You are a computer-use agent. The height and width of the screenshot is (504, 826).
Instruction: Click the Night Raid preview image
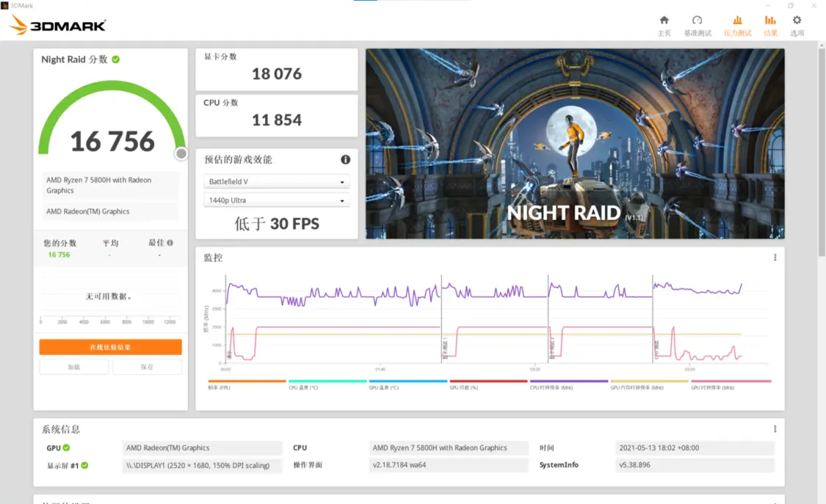[575, 144]
